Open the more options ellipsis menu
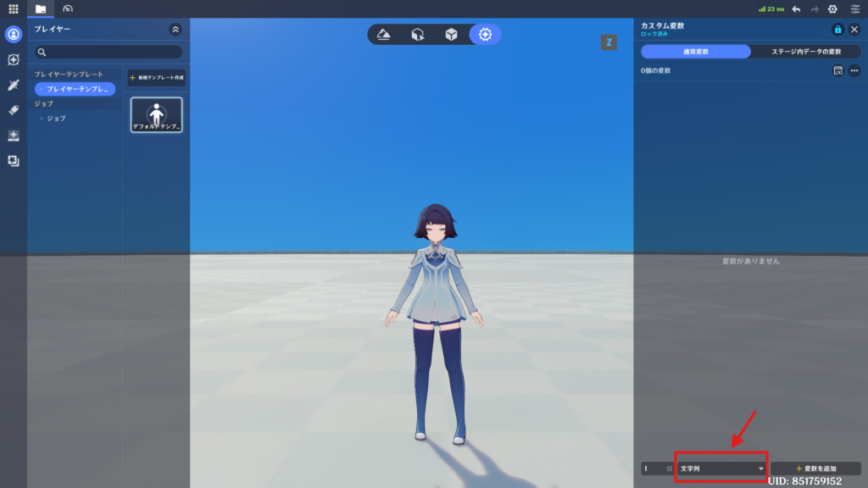 pyautogui.click(x=854, y=71)
